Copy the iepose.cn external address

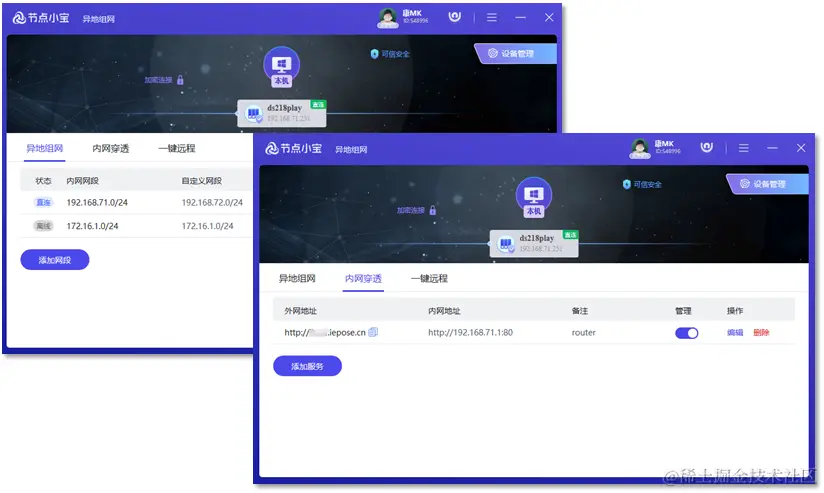point(373,332)
